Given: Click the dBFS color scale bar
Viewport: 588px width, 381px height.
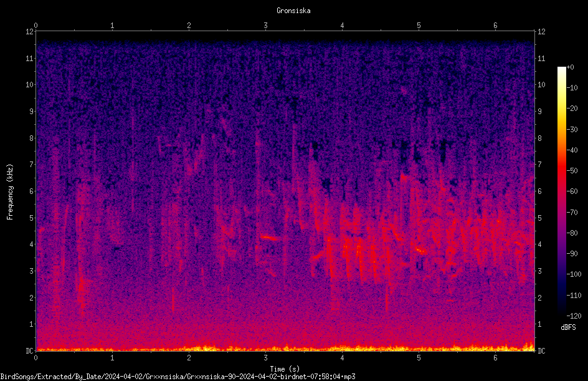Looking at the screenshot, I should point(561,191).
